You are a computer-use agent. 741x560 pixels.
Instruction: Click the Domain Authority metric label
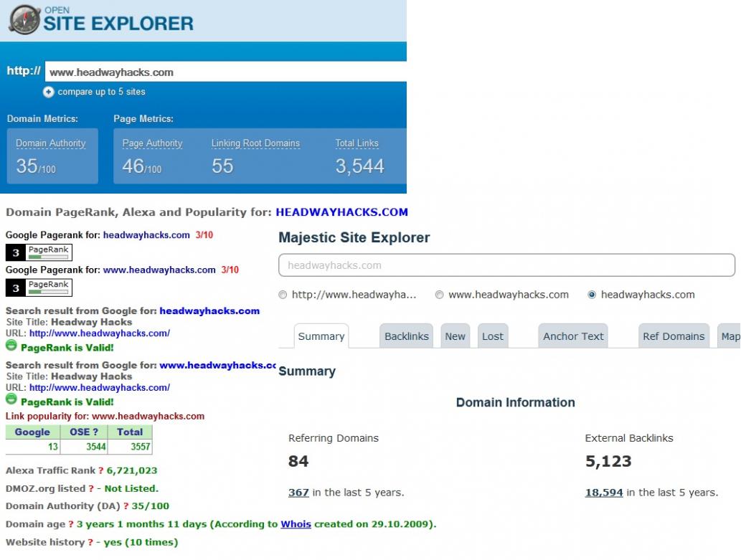click(51, 143)
